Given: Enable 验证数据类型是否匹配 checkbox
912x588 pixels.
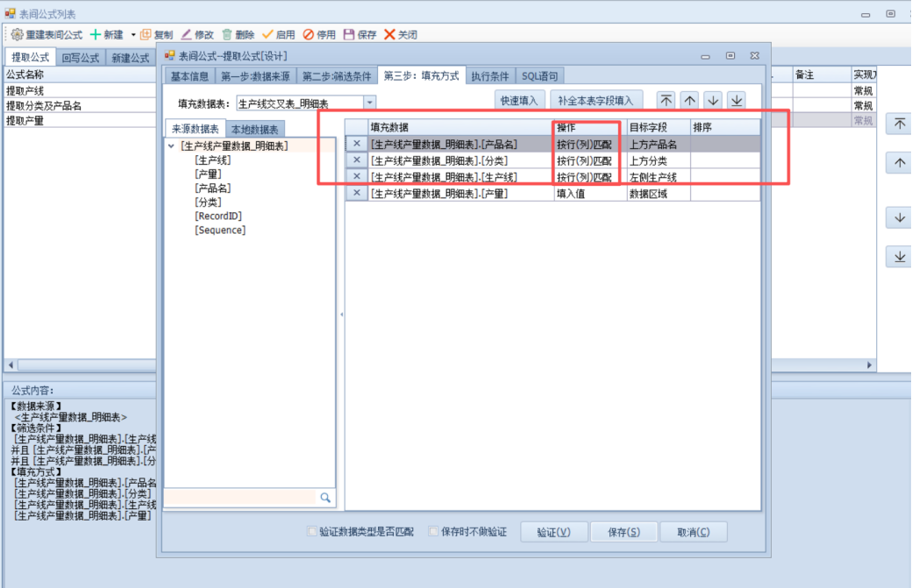Looking at the screenshot, I should tap(312, 532).
